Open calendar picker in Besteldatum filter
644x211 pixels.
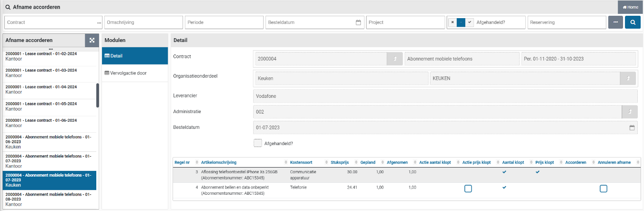tap(358, 22)
